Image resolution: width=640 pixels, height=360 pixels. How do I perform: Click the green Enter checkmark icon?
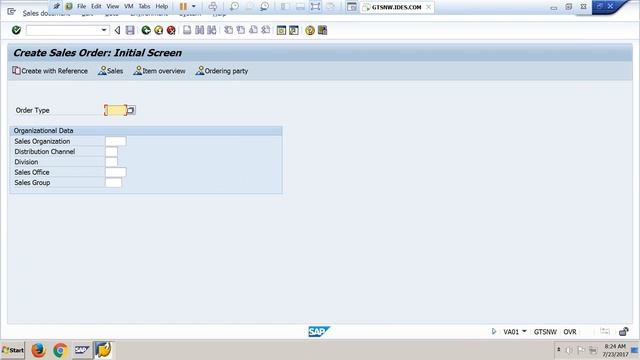click(x=16, y=30)
